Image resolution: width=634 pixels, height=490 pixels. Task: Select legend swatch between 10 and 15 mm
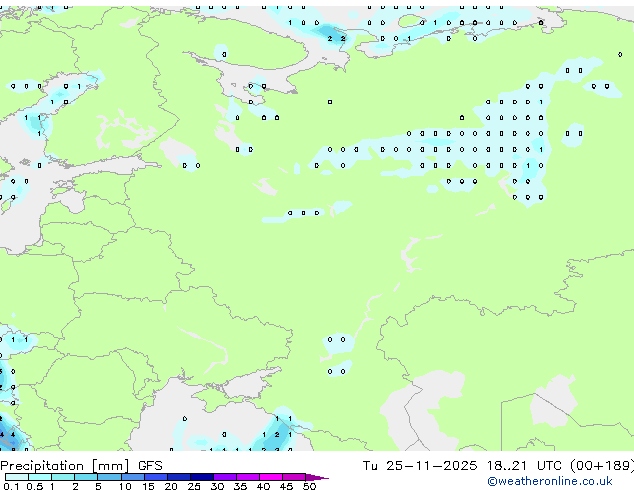click(133, 477)
